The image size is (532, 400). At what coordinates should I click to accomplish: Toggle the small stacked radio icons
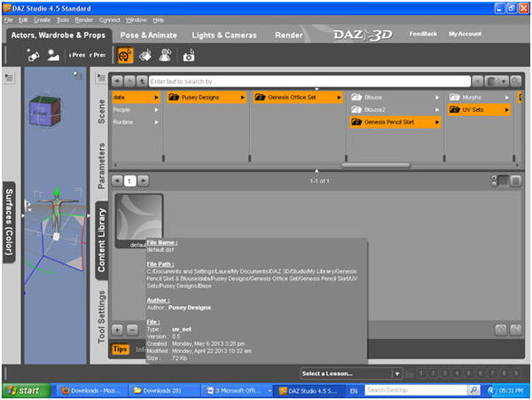[x=494, y=181]
